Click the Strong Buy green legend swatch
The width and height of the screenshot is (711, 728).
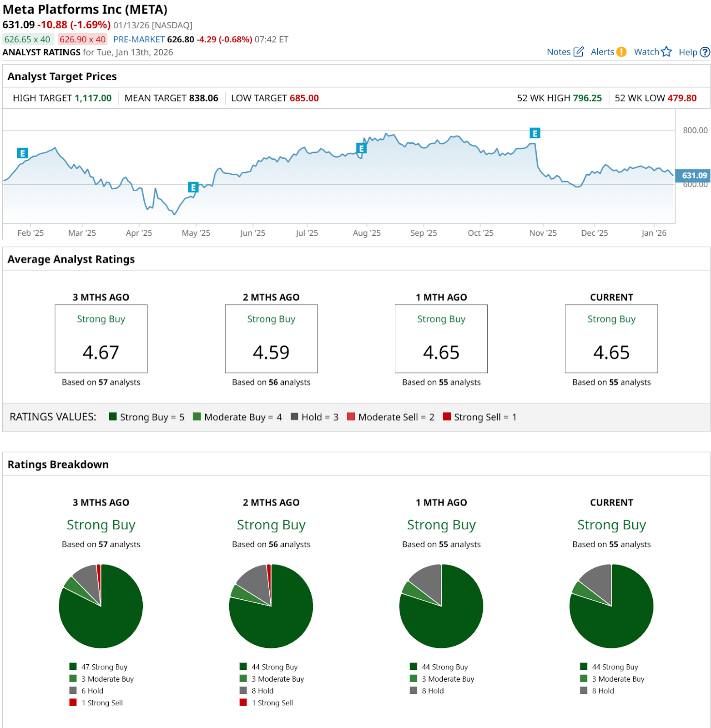(113, 417)
